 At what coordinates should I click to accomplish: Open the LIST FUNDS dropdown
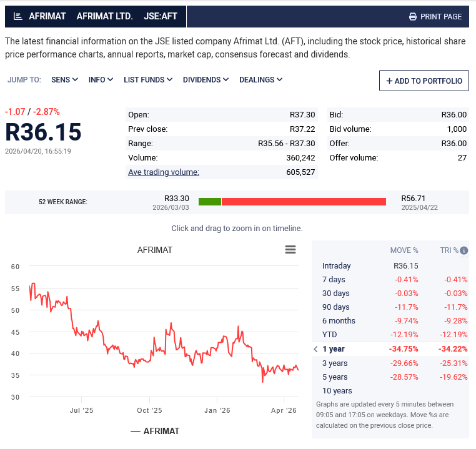pyautogui.click(x=148, y=80)
